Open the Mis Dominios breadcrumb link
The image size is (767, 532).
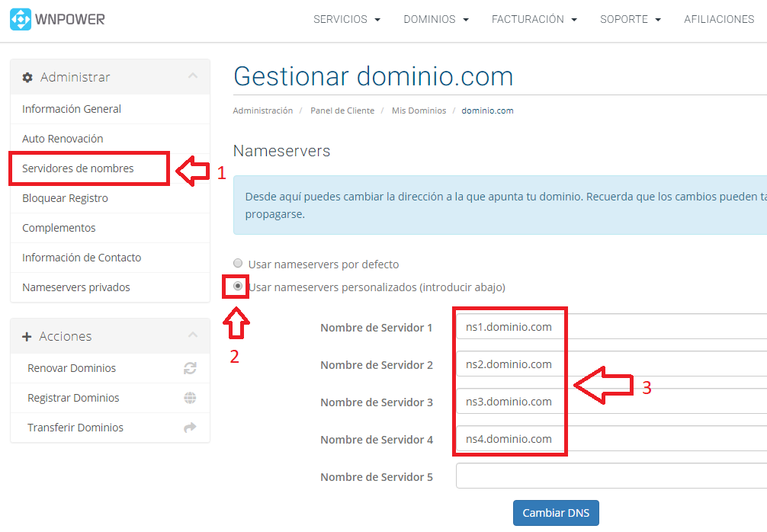tap(419, 111)
